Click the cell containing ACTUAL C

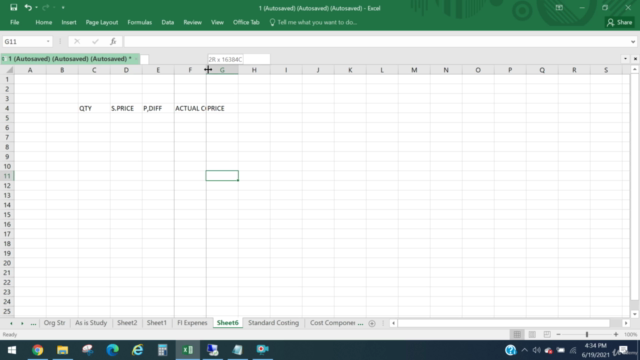coord(190,109)
